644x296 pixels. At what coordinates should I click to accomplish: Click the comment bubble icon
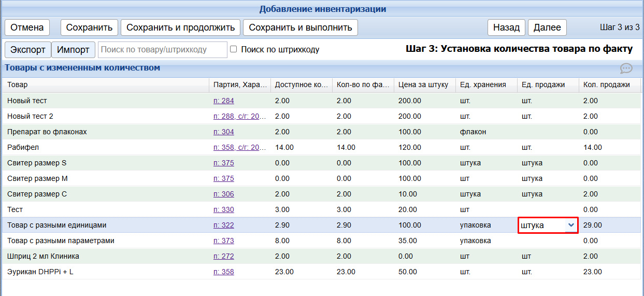coord(626,68)
